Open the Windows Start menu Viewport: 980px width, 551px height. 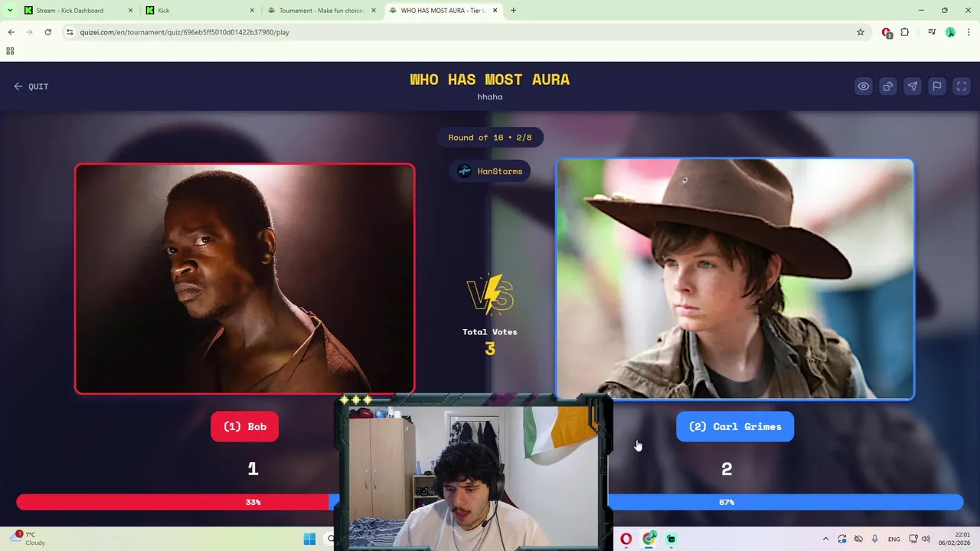coord(309,539)
